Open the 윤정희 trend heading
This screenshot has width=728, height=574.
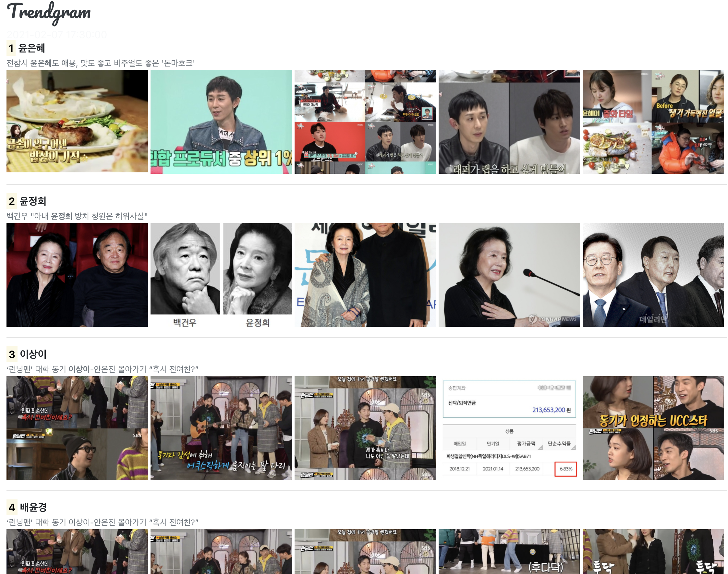pyautogui.click(x=32, y=201)
